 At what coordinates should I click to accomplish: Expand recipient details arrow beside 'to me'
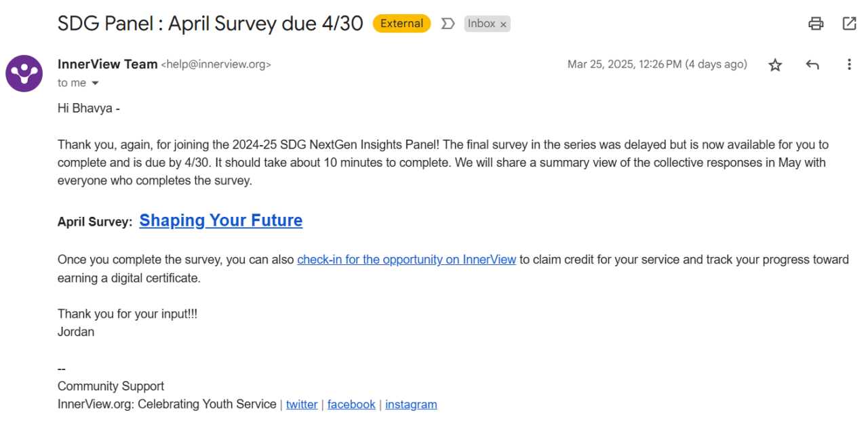tap(95, 83)
